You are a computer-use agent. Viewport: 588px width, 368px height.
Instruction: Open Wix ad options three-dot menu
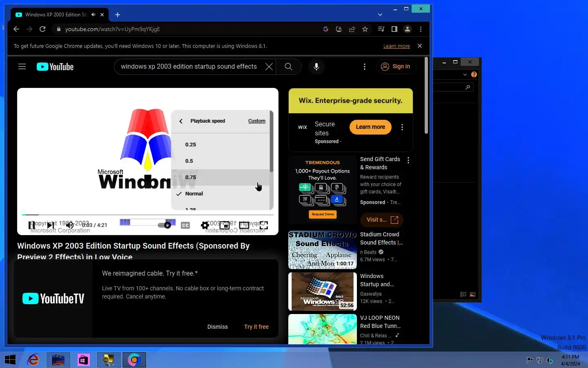point(402,127)
